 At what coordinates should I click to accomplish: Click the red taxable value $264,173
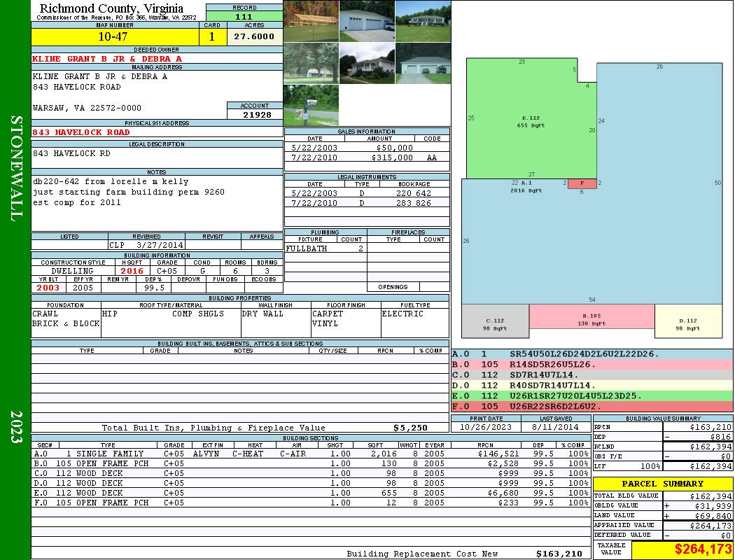click(682, 549)
